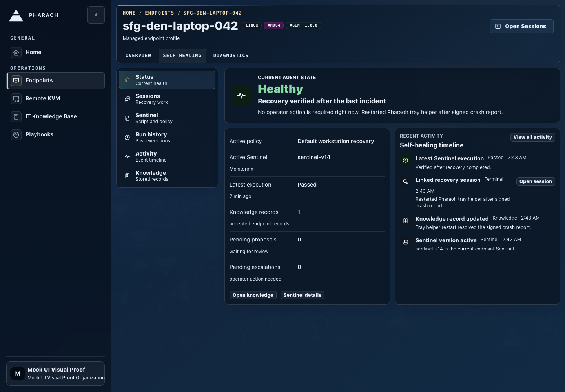
Task: Switch to the OVERVIEW tab
Action: 138,56
